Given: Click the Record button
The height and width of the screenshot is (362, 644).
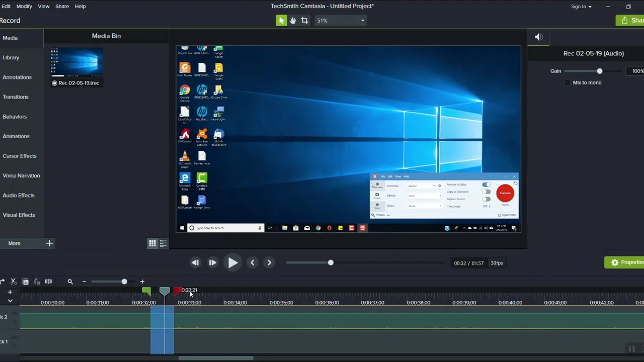Looking at the screenshot, I should click(x=10, y=21).
